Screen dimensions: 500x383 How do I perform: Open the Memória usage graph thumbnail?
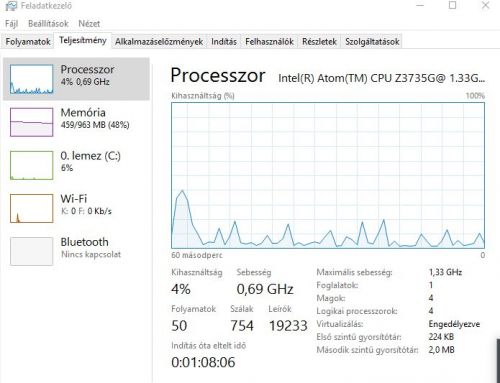point(31,122)
